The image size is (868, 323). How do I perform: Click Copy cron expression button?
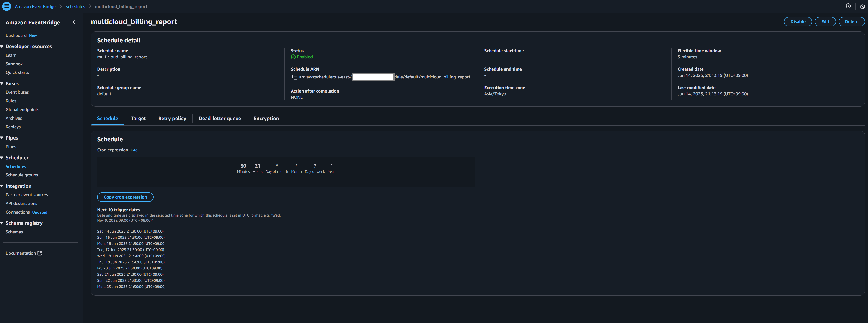[125, 197]
